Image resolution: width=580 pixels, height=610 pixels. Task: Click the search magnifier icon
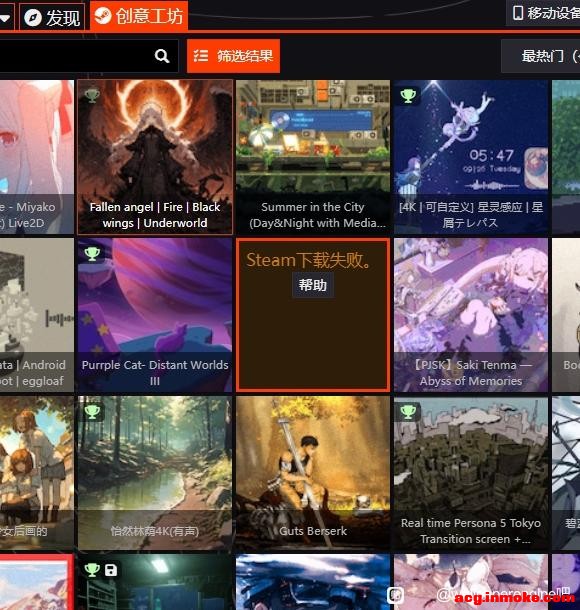click(x=162, y=56)
